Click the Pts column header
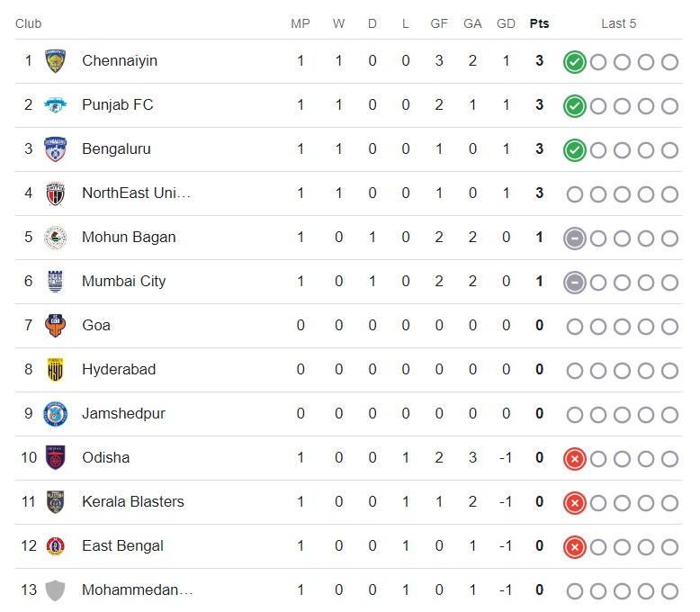Viewport: 700px width, 612px height. pyautogui.click(x=539, y=23)
